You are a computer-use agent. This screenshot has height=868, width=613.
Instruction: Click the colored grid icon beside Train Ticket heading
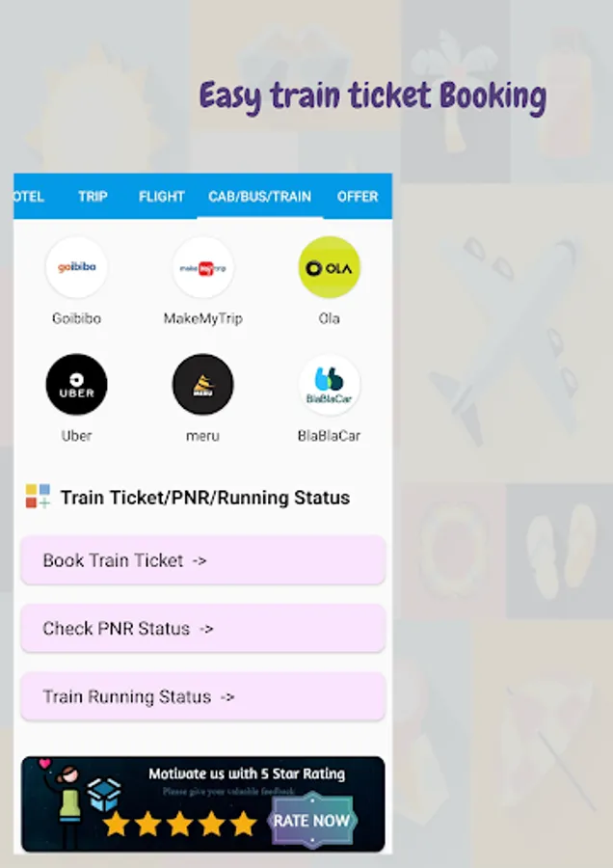38,496
